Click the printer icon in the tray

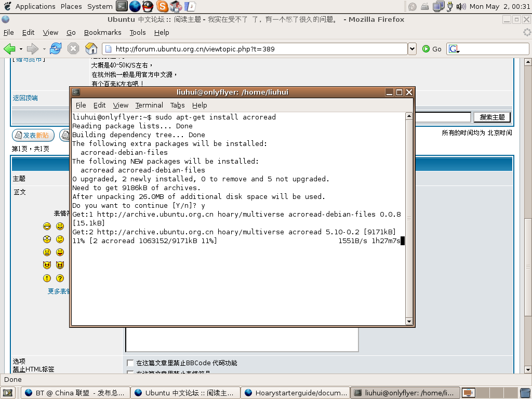tap(424, 6)
